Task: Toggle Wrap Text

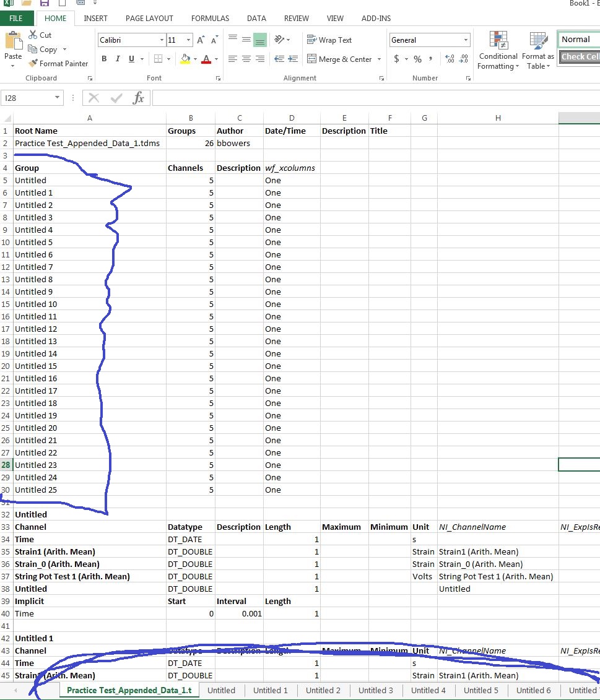Action: point(329,40)
